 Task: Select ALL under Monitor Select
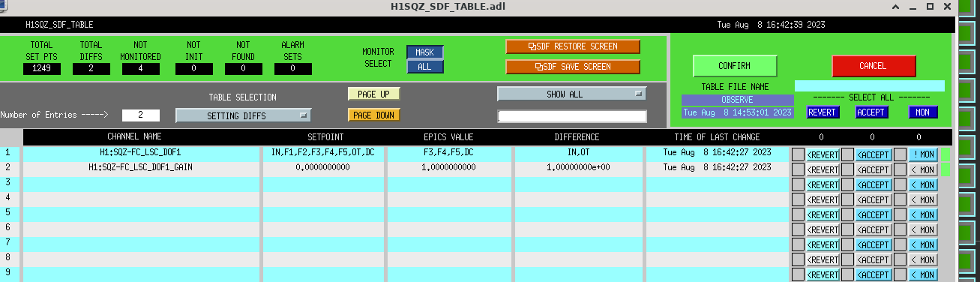tap(425, 67)
